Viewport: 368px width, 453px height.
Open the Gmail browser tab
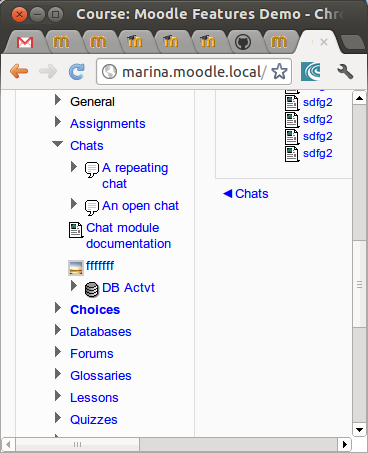tap(25, 42)
